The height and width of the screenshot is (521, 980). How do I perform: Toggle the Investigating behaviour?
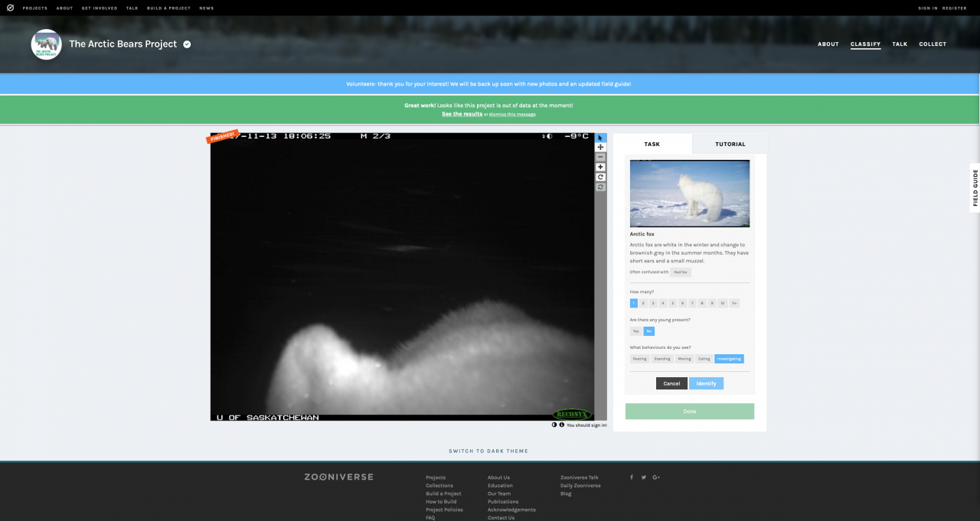(x=730, y=359)
